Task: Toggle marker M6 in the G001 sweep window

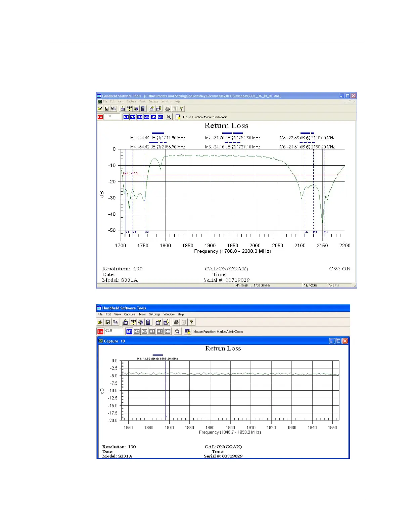Action: tap(160, 117)
